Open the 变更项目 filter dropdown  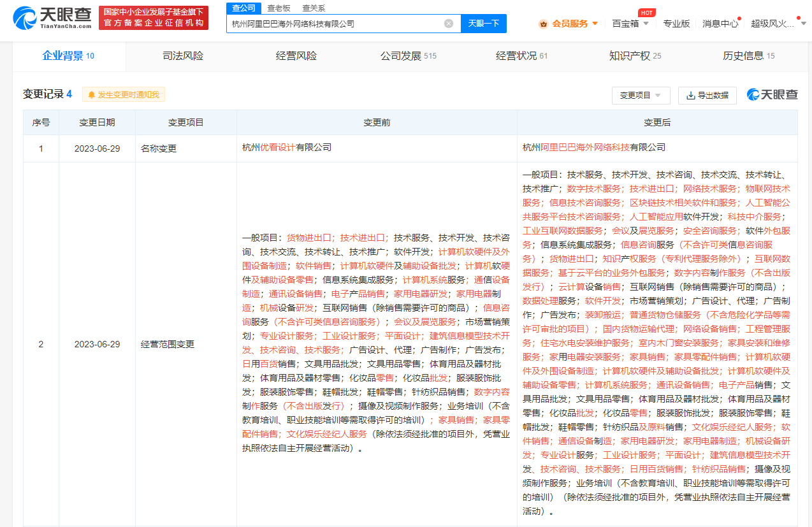641,96
